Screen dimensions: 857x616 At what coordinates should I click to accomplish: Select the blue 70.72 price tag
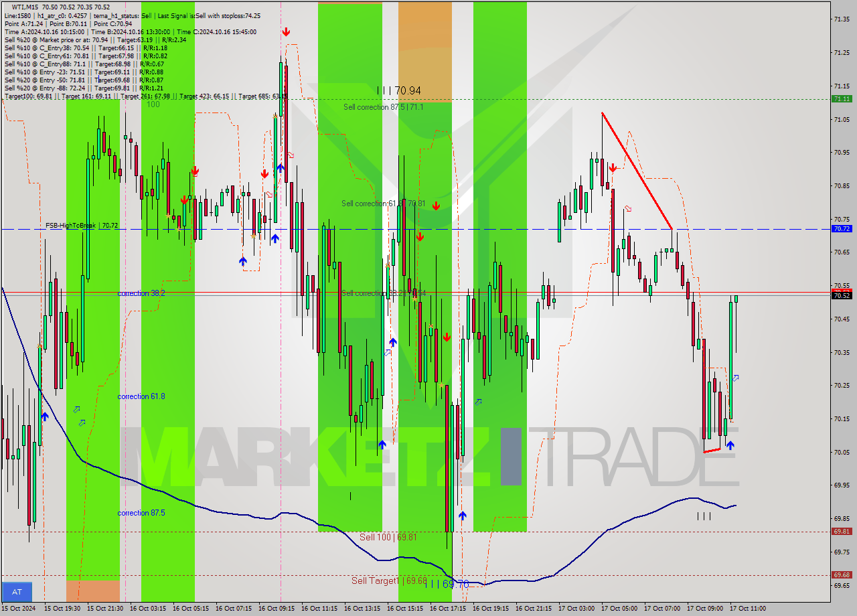[x=842, y=229]
